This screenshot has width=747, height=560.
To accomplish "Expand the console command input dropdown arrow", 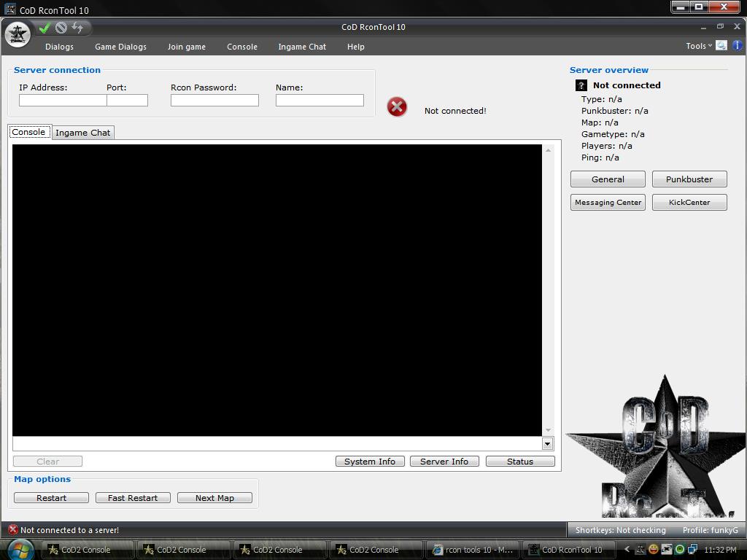I will click(547, 444).
